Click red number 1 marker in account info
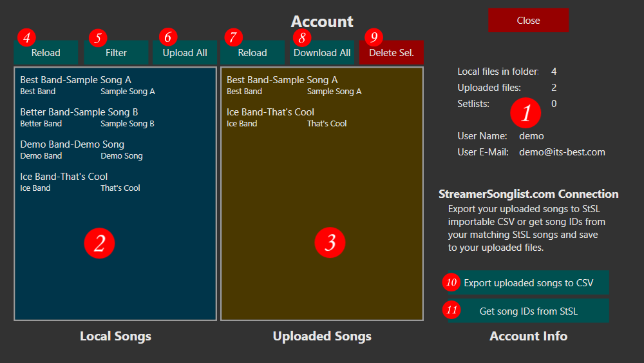The height and width of the screenshot is (363, 644). (x=526, y=113)
